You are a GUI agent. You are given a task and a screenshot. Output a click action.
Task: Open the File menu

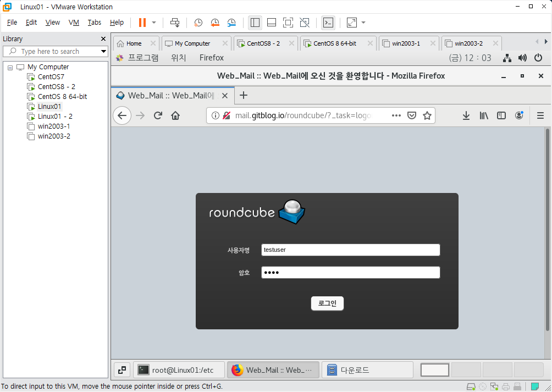pos(12,23)
